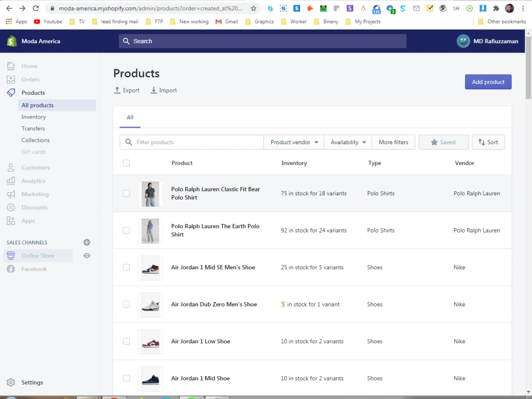Expand the Product vendor filter dropdown

point(294,142)
